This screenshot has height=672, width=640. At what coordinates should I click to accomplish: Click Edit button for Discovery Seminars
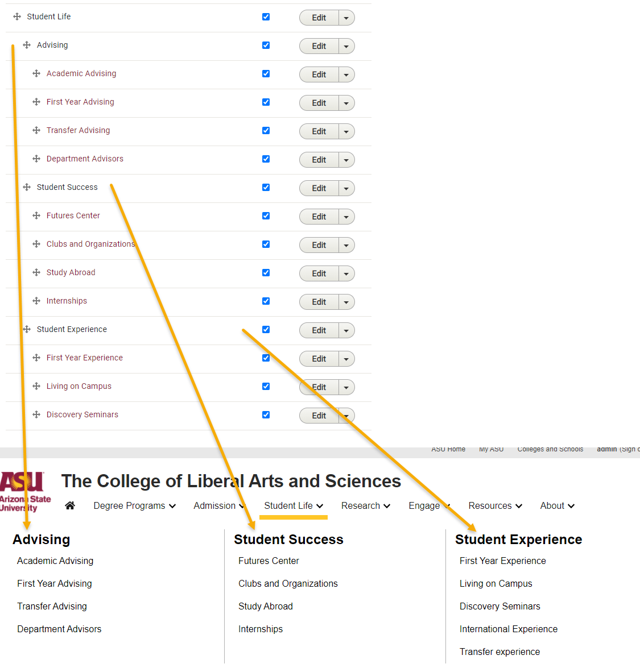coord(319,416)
